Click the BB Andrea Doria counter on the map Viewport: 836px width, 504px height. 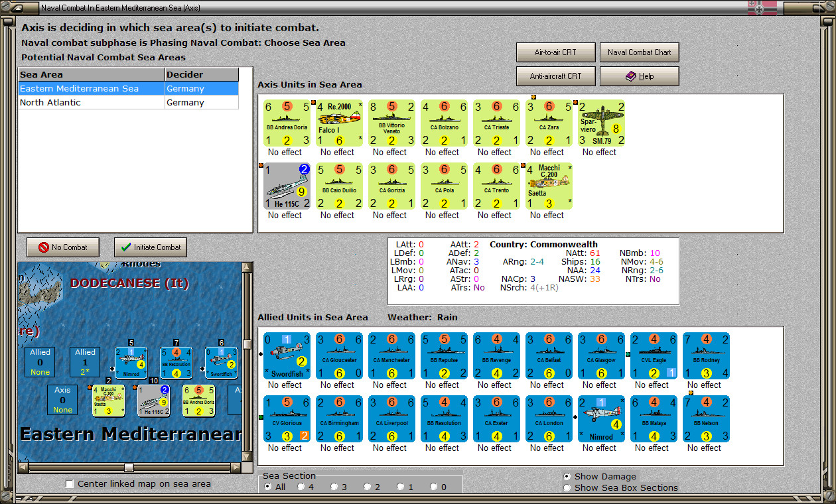(198, 400)
